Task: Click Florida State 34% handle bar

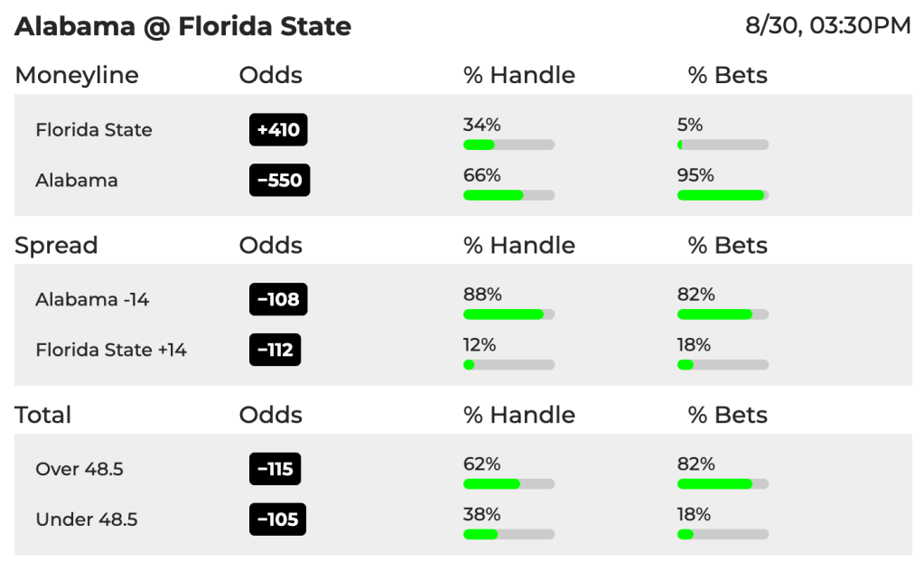Action: 509,145
